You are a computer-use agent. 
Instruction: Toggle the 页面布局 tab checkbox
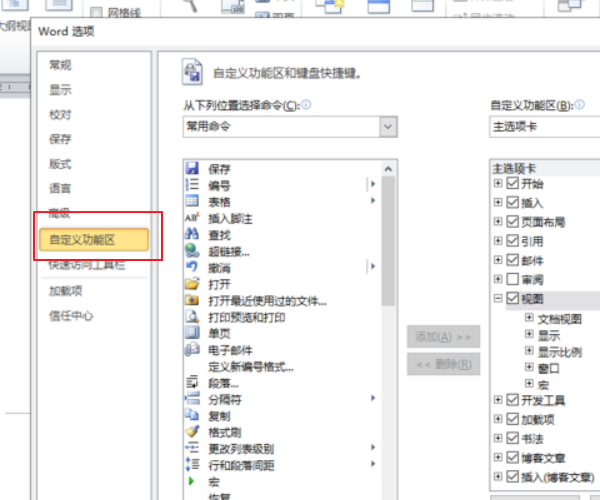513,221
